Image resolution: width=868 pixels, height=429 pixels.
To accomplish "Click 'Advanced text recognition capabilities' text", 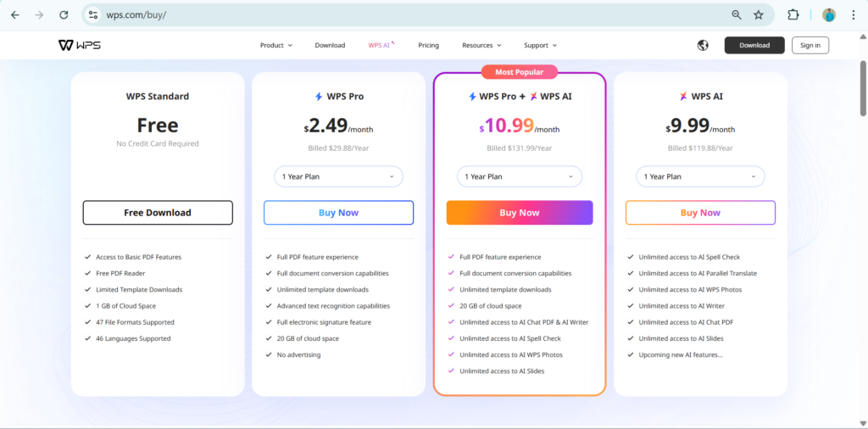I will pos(333,306).
